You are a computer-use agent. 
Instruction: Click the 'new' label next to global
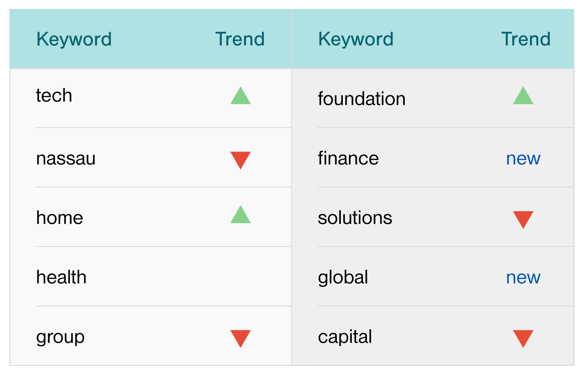[x=523, y=278]
